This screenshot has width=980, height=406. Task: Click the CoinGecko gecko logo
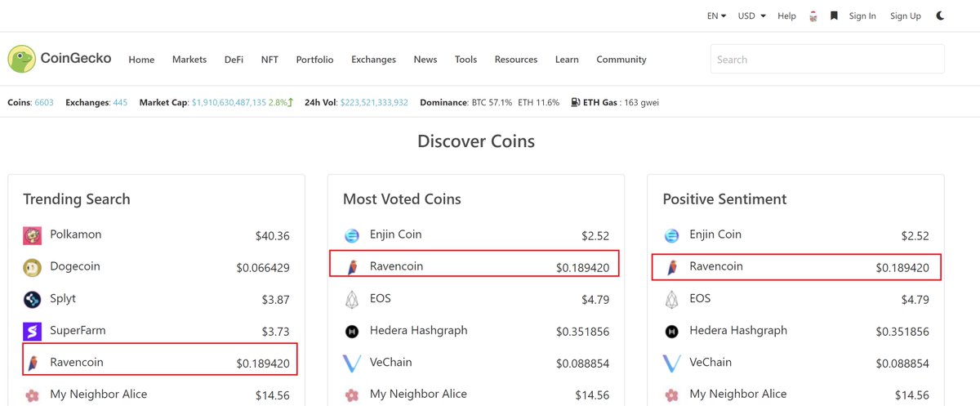(x=21, y=59)
